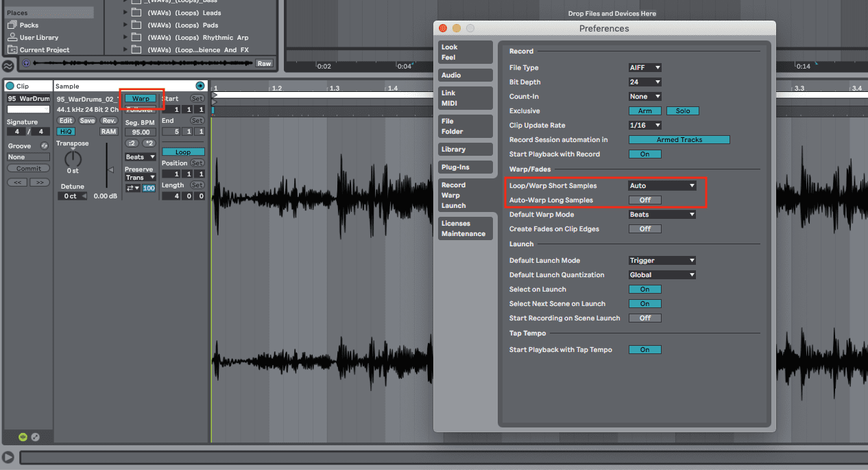Toggle the Warp button in Sample box

point(141,99)
